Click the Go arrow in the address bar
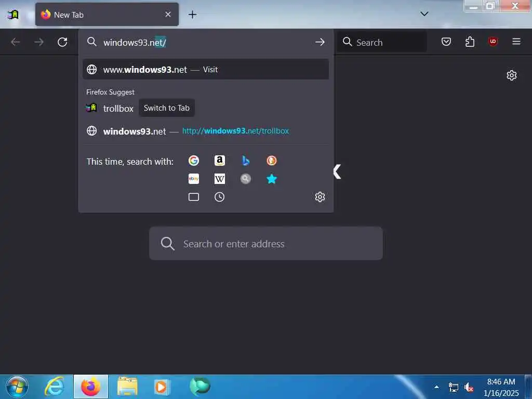 [320, 42]
